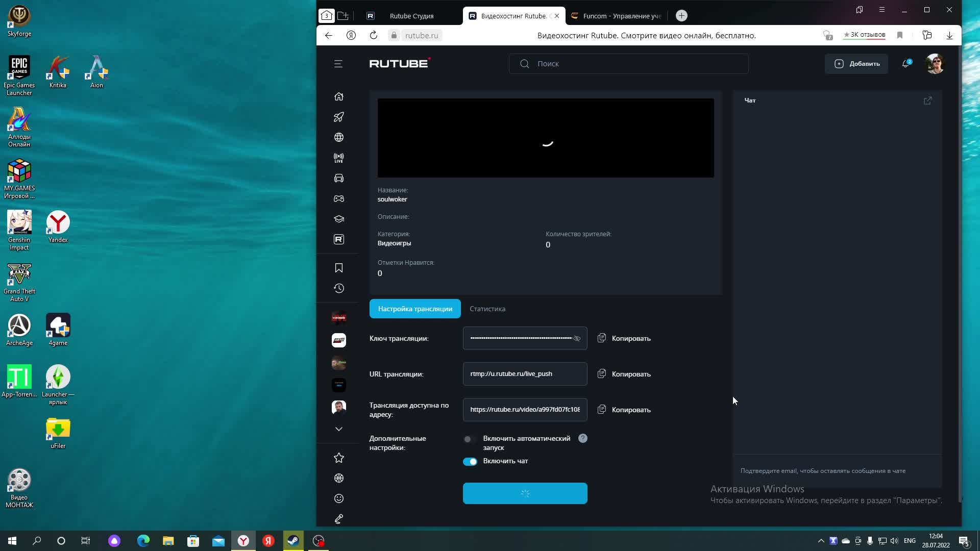Enable the automatic launch toggle

pos(470,439)
